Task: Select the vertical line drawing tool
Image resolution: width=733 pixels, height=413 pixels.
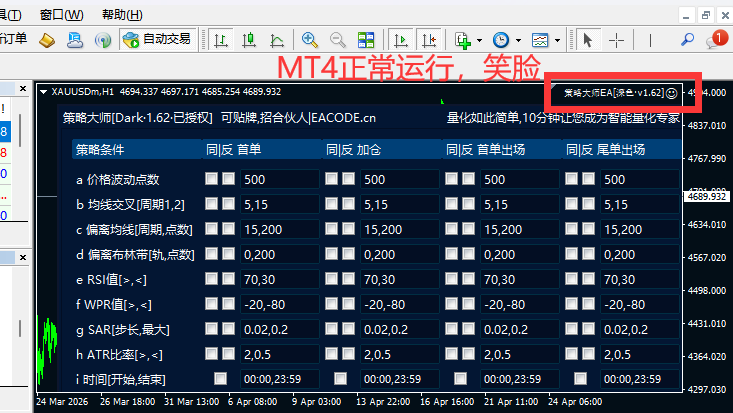Action: click(650, 40)
